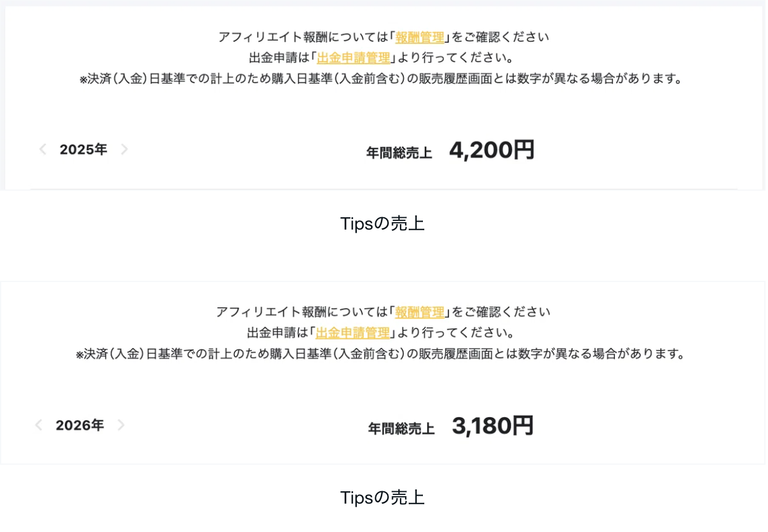Click right chevron beside 2026年

pos(121,425)
